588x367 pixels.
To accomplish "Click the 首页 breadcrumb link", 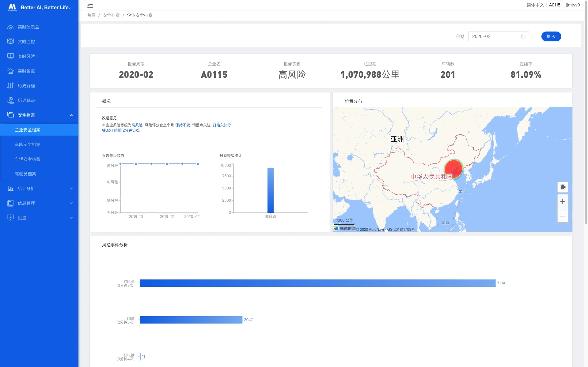I will (91, 15).
